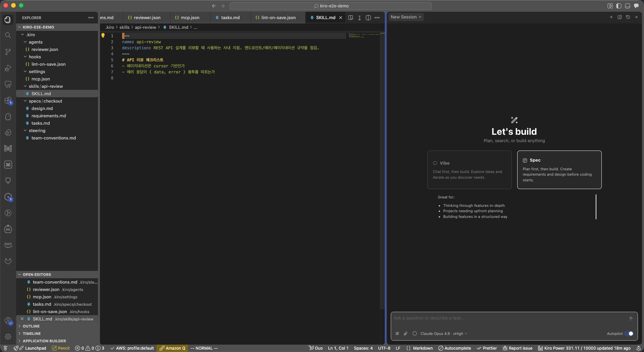This screenshot has width=644, height=352.
Task: Click the Kiro Power usage status item
Action: point(584,348)
